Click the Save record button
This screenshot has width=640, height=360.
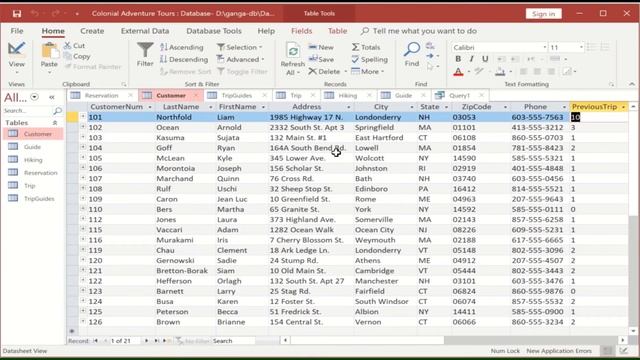click(x=321, y=60)
